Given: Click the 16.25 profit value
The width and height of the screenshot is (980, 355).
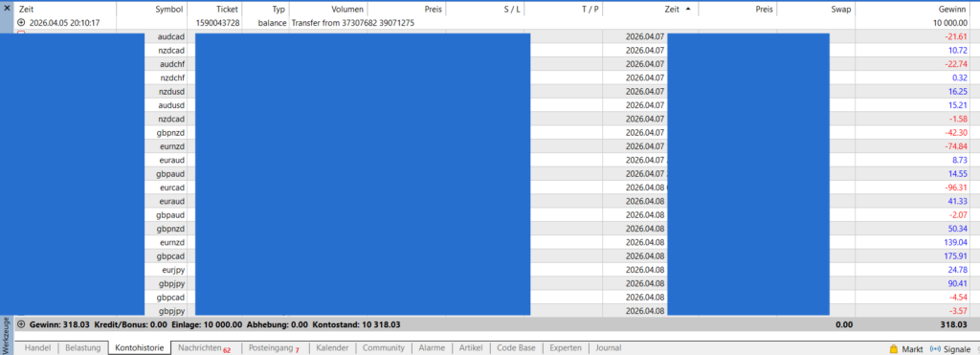Looking at the screenshot, I should [x=957, y=91].
